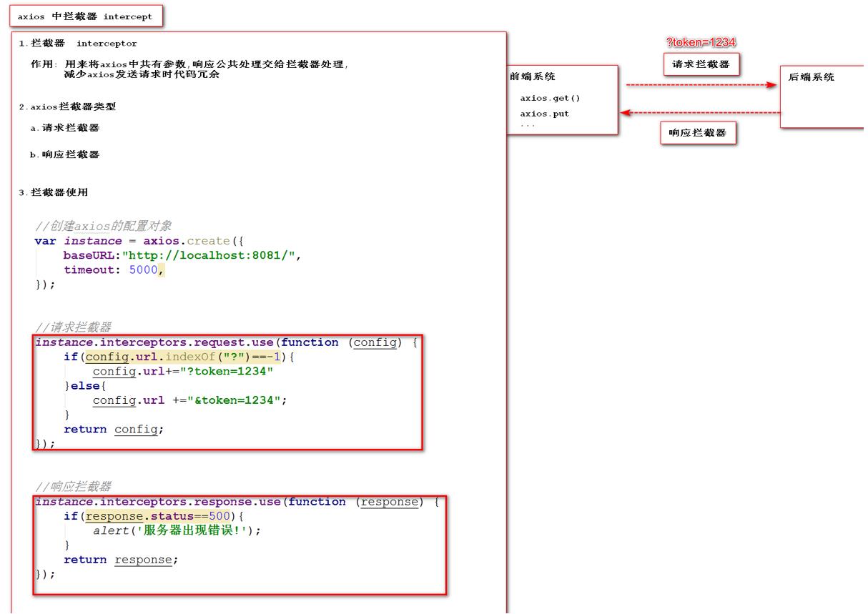Click the list item 'b.响应拦截器'
Image resolution: width=868 pixels, height=614 pixels.
coord(65,154)
